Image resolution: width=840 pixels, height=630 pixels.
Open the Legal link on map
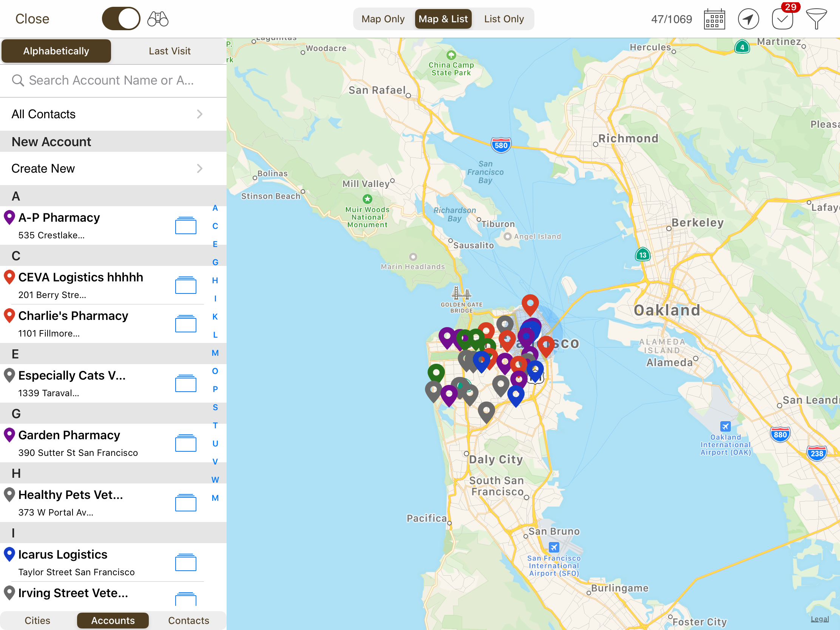coord(819,619)
